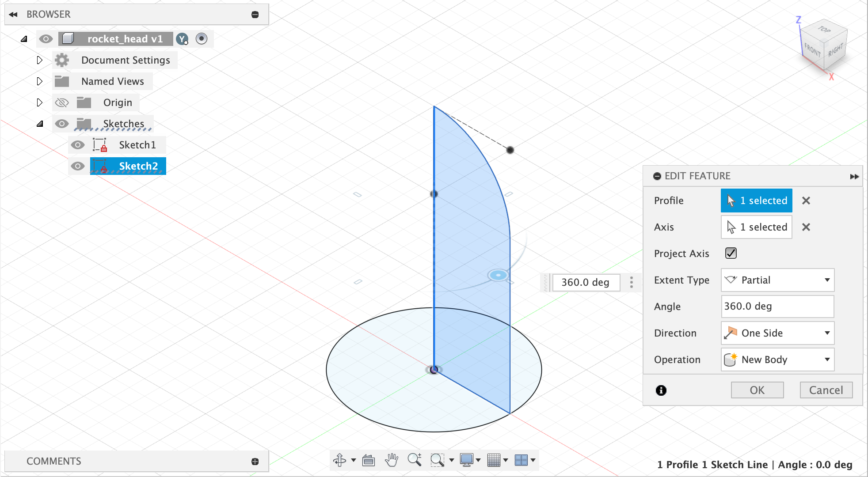Activate the Pan tool
The height and width of the screenshot is (477, 868).
(392, 460)
